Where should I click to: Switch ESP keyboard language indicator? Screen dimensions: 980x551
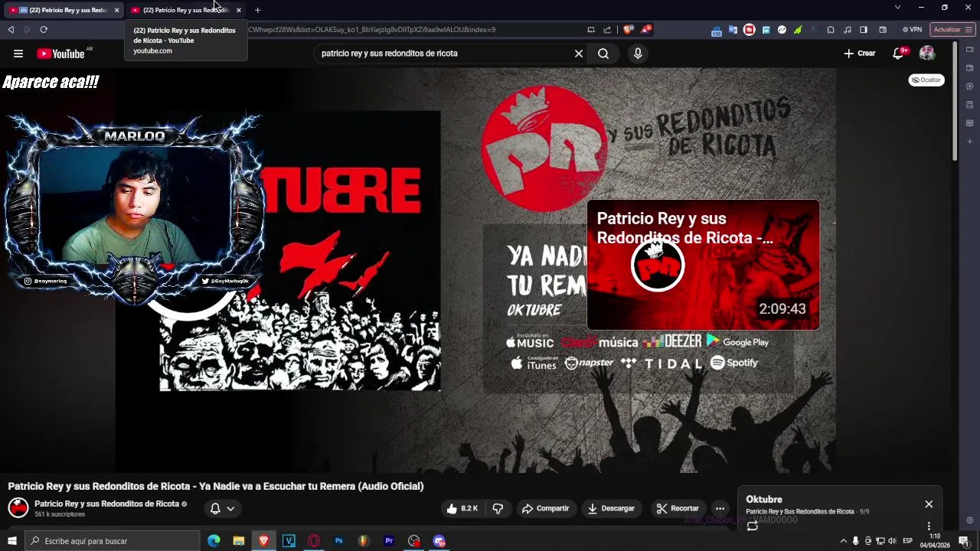(x=908, y=541)
